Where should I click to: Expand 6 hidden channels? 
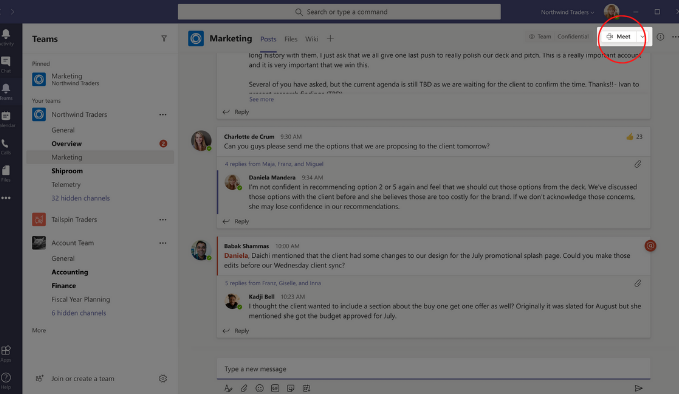pos(79,313)
